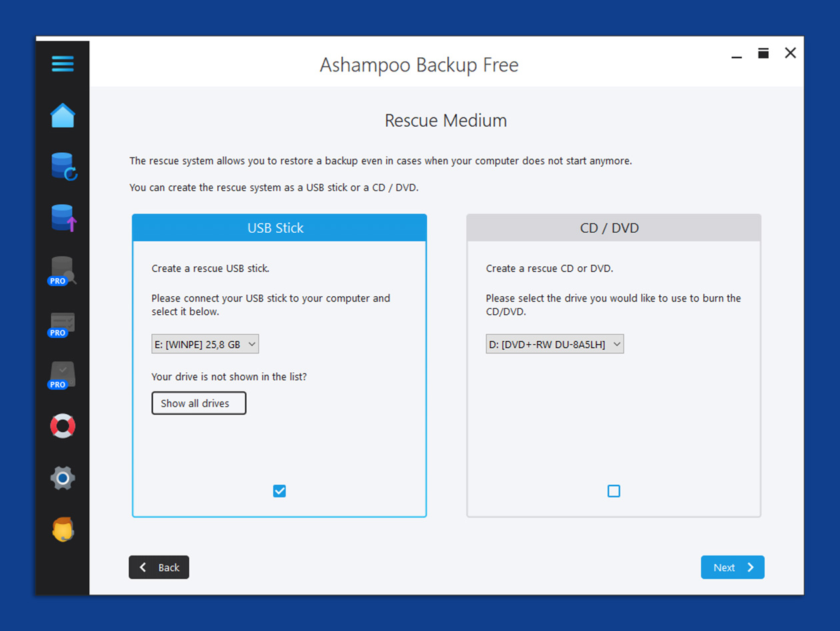The image size is (840, 631).
Task: Select the CD / DVD header tab
Action: tap(614, 227)
